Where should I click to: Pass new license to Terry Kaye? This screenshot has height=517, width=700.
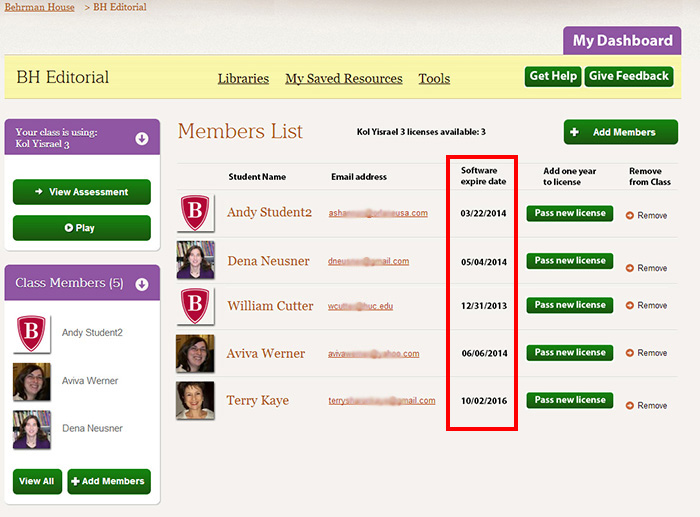(x=570, y=400)
